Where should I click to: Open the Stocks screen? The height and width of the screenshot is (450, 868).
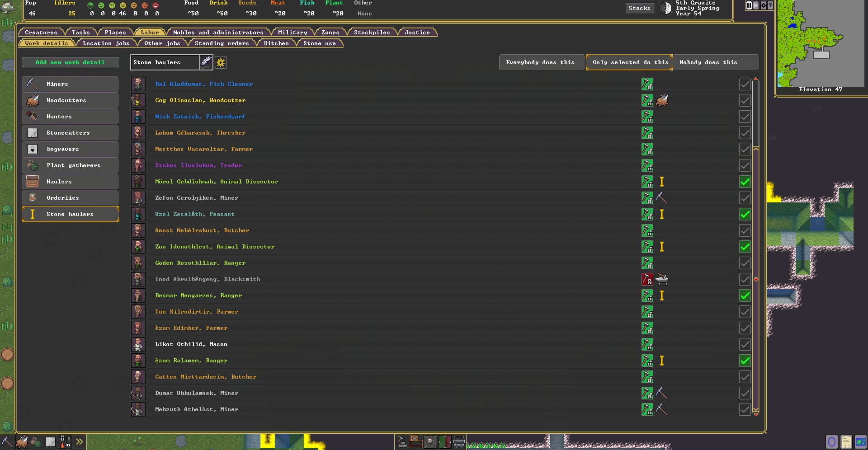(x=640, y=8)
